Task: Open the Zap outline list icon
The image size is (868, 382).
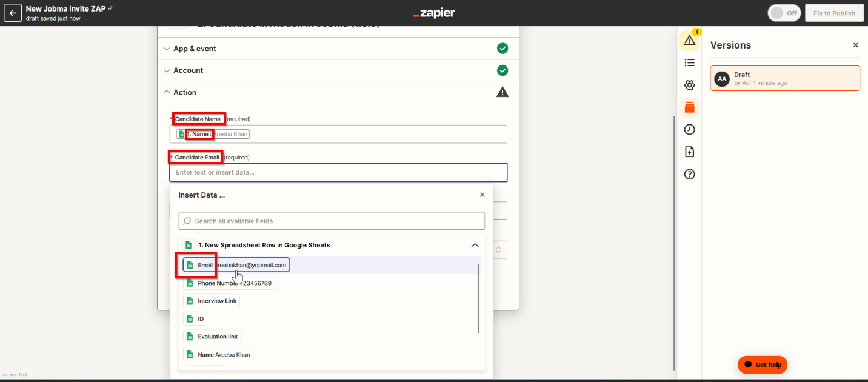Action: tap(689, 62)
